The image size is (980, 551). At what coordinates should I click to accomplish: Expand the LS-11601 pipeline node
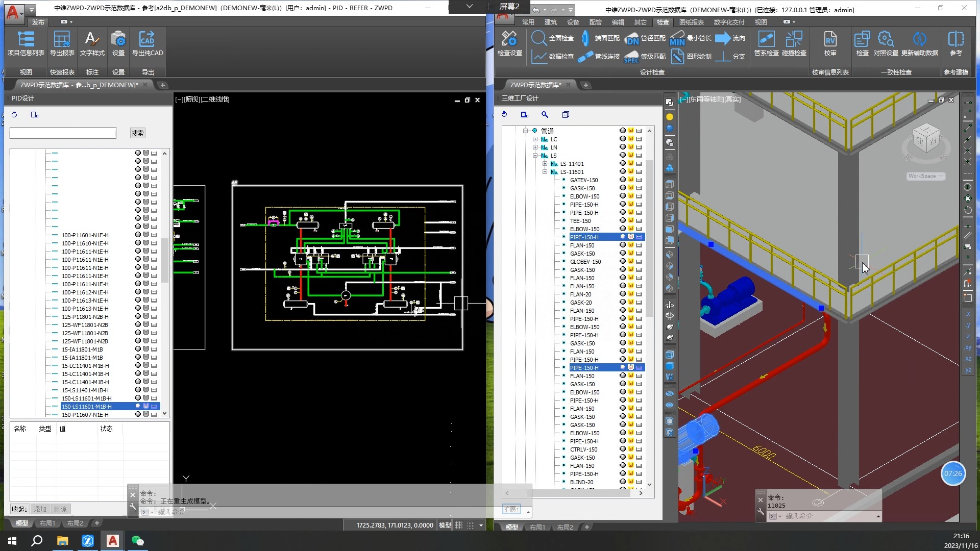tap(545, 171)
